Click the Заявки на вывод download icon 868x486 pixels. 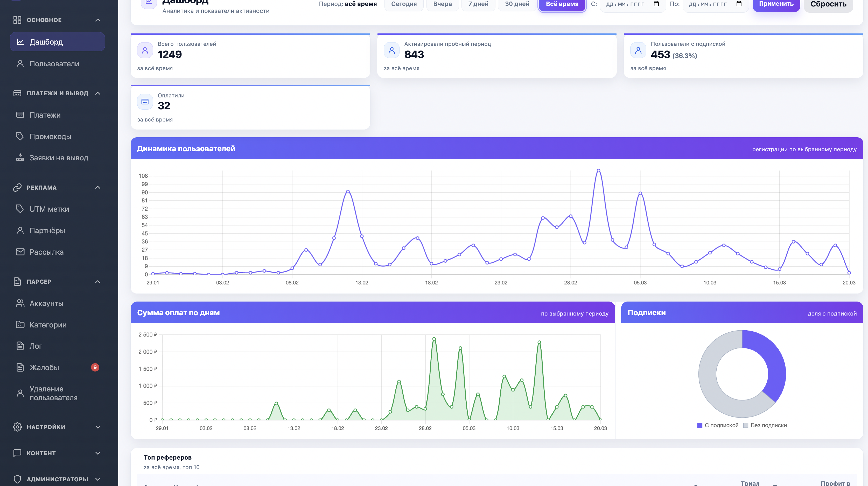point(20,158)
